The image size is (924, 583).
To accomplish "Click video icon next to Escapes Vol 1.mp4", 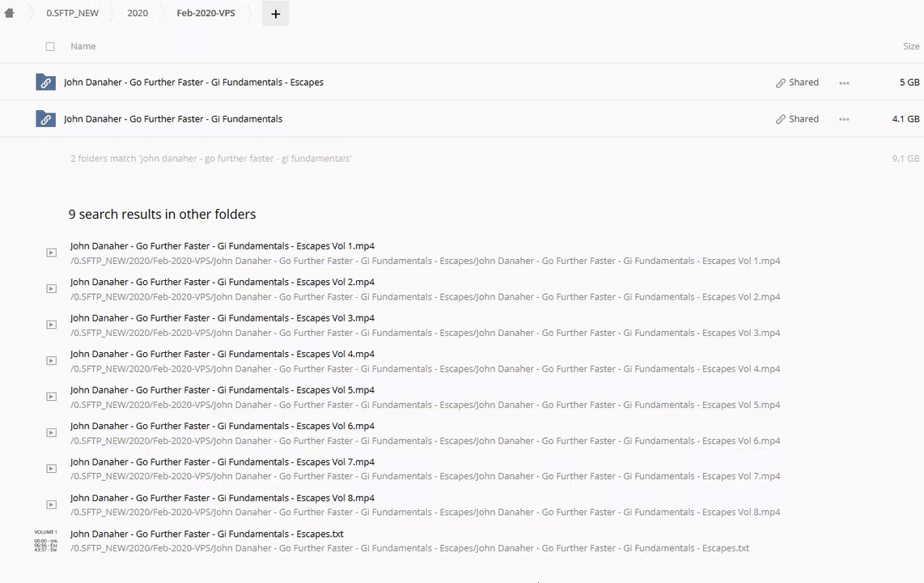I will [x=51, y=253].
